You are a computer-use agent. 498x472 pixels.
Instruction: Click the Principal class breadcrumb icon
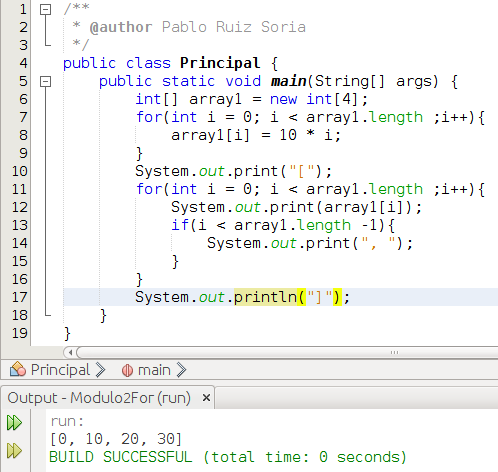point(18,369)
